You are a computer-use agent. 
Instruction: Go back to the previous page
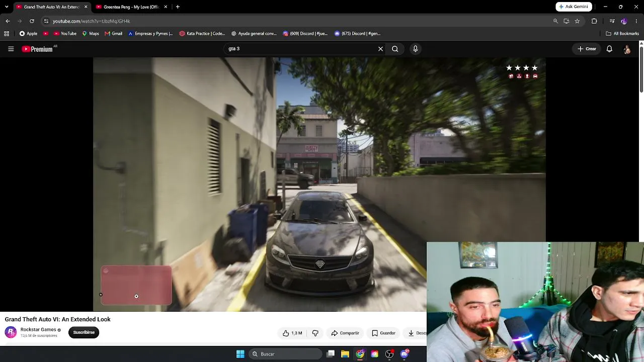(x=8, y=21)
